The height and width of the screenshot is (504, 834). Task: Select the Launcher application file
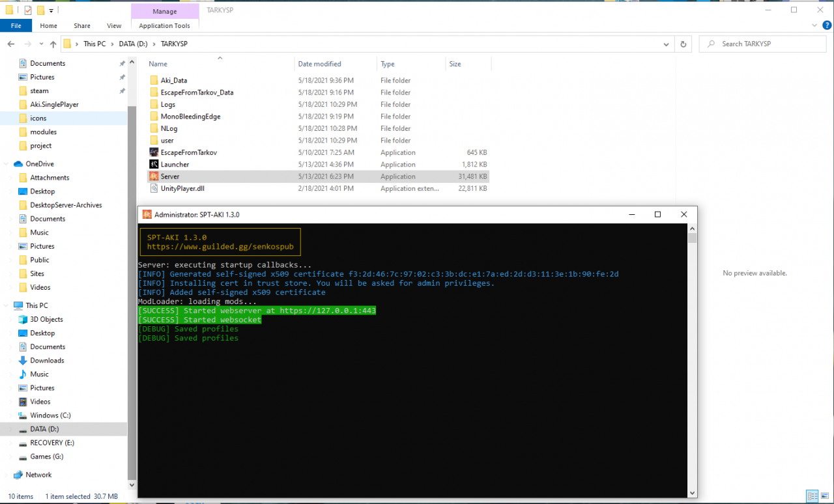tap(175, 165)
